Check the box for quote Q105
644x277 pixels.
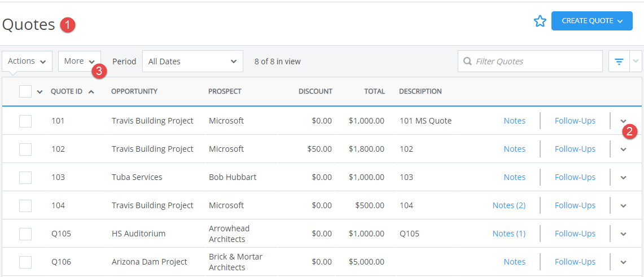click(25, 234)
